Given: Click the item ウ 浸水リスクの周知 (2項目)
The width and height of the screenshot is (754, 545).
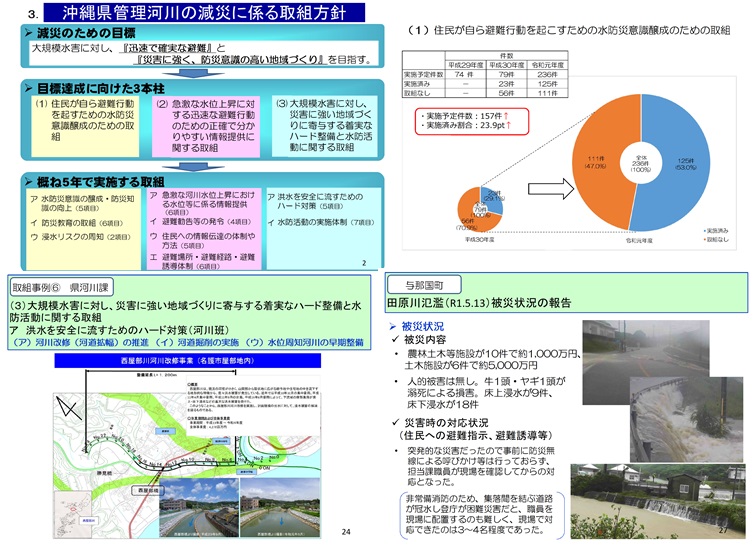Looking at the screenshot, I should point(81,237).
